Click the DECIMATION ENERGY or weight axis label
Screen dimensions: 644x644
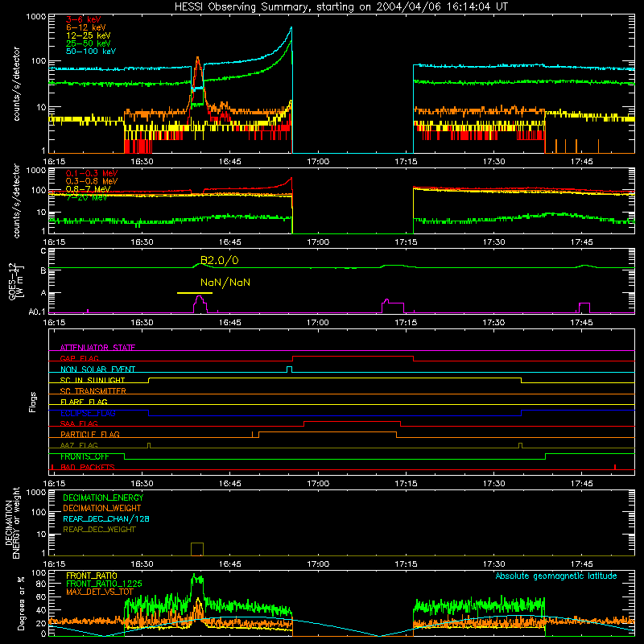pyautogui.click(x=12, y=522)
